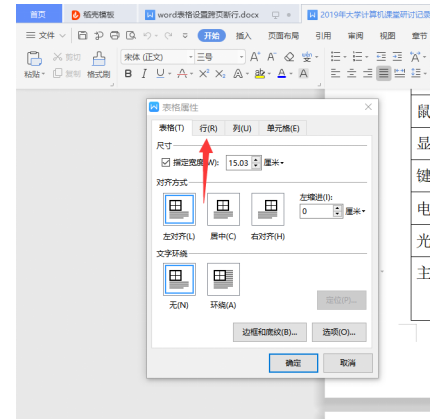
Task: Switch to the Row tab in dialog
Action: 208,128
